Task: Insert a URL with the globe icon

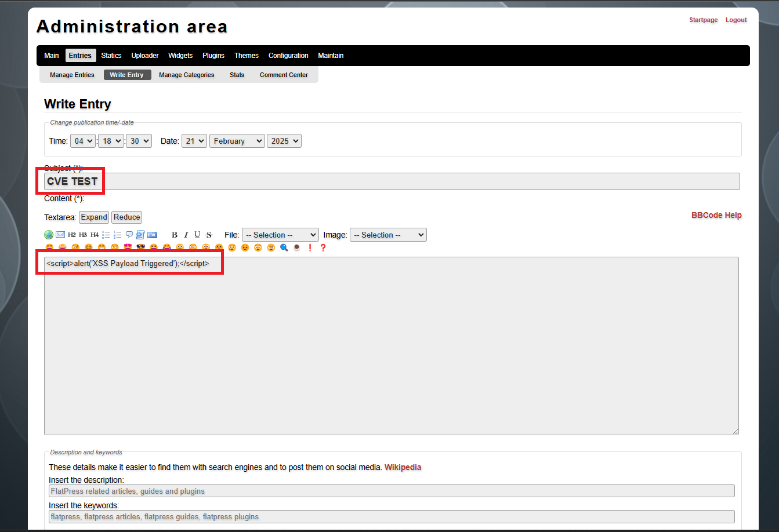Action: coord(49,235)
